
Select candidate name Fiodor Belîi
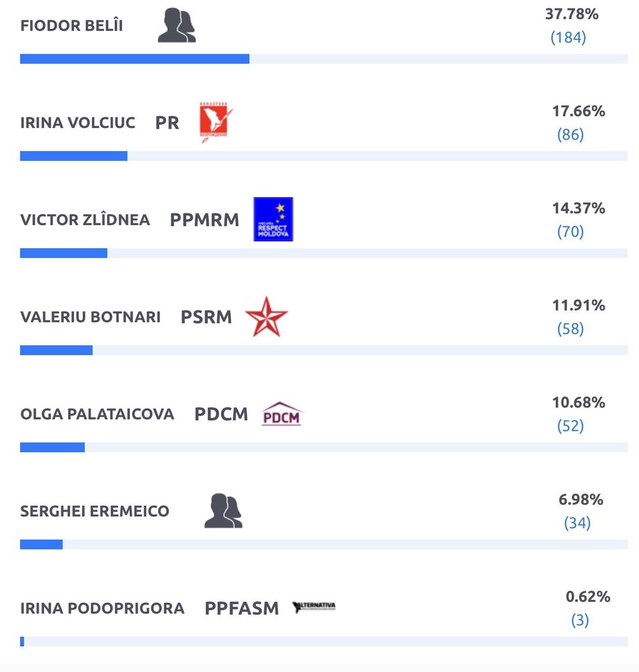point(72,26)
